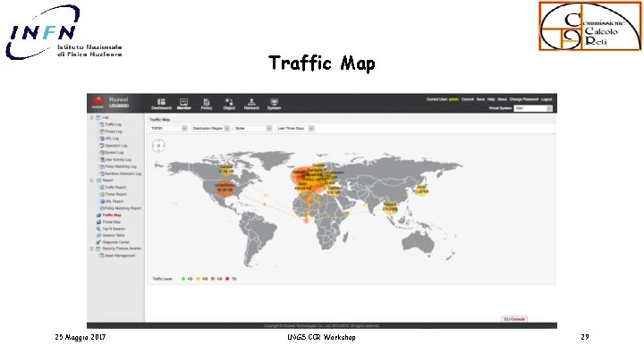Click the Save link in header
This screenshot has width=644, height=362.
tap(480, 99)
